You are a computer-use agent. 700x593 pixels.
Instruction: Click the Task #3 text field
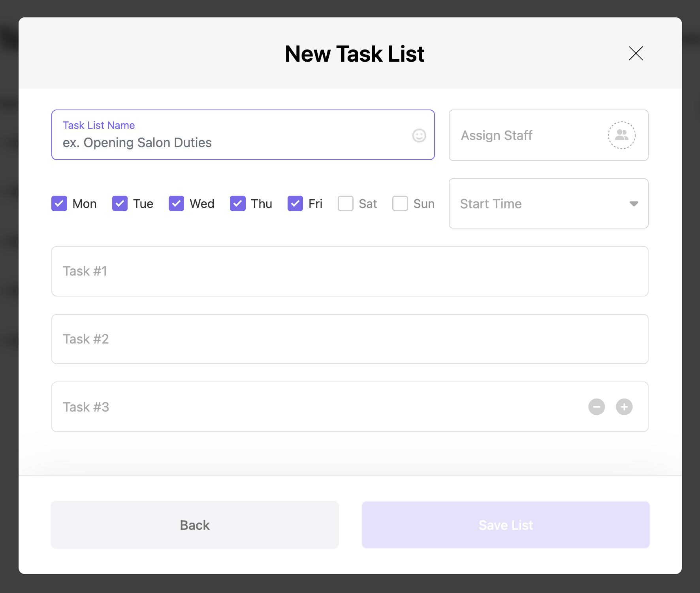350,407
